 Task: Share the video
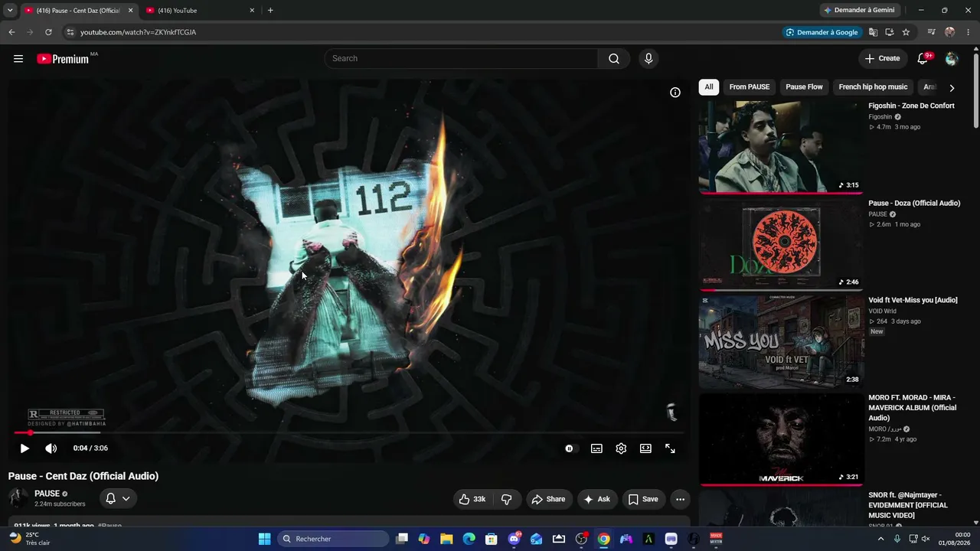click(548, 499)
